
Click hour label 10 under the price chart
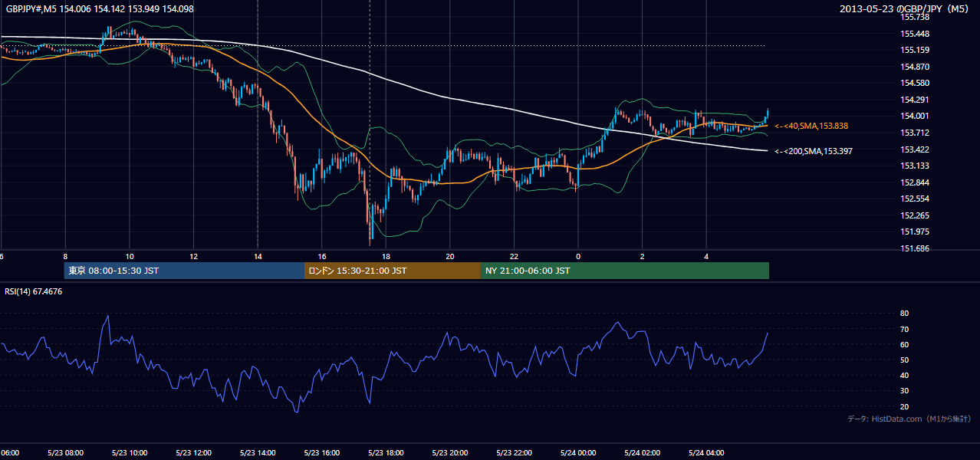click(130, 256)
